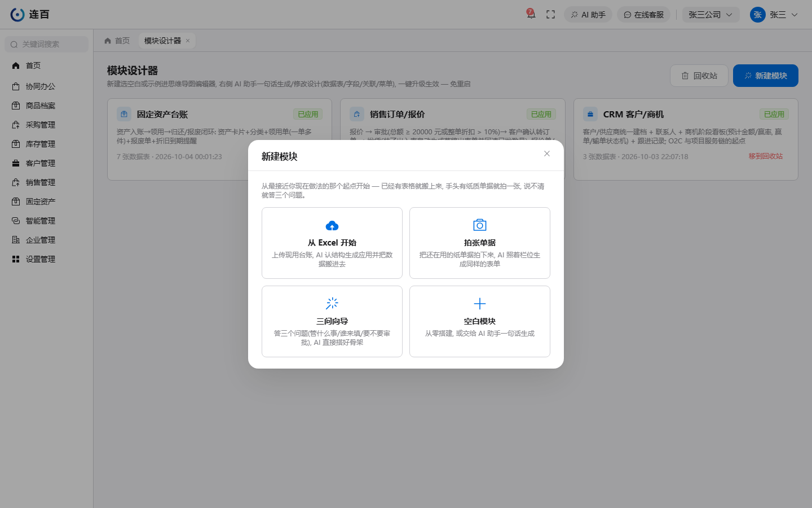Open 企业管理 sidebar menu
This screenshot has width=812, height=508.
tap(47, 240)
